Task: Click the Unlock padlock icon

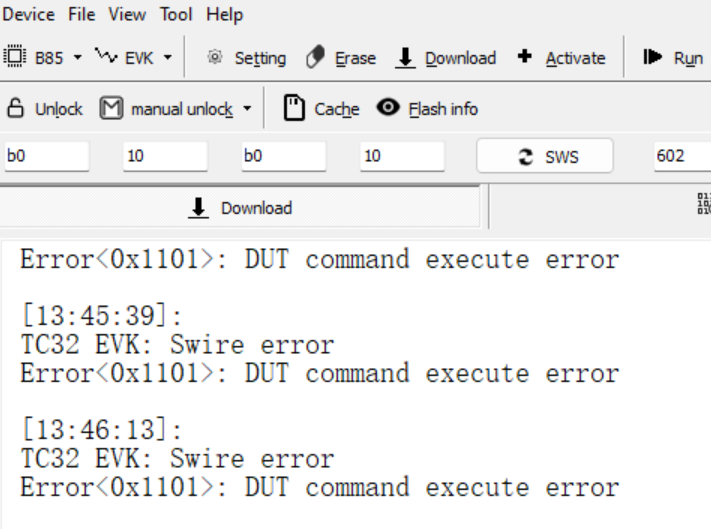Action: point(15,108)
